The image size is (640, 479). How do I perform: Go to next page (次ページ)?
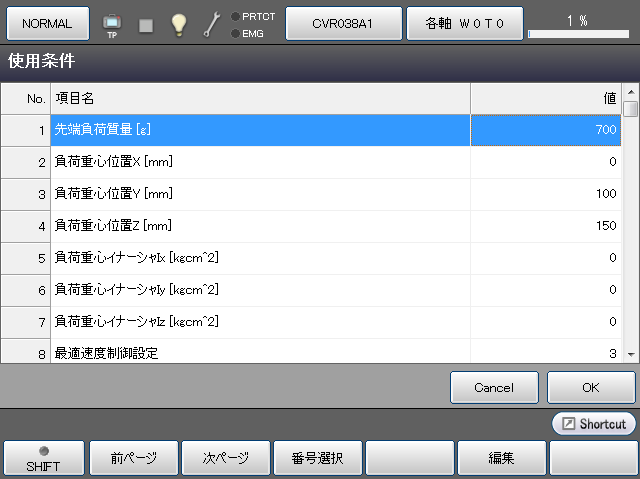(226, 459)
